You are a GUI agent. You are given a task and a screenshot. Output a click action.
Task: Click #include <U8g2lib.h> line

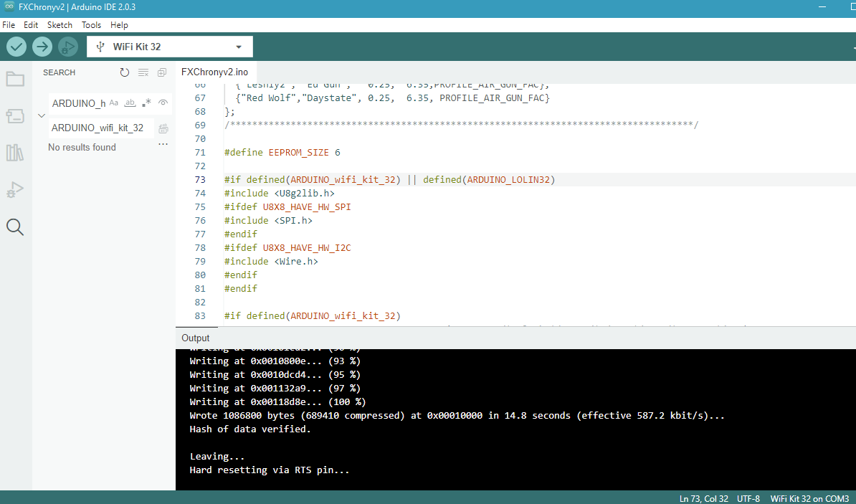(x=279, y=194)
